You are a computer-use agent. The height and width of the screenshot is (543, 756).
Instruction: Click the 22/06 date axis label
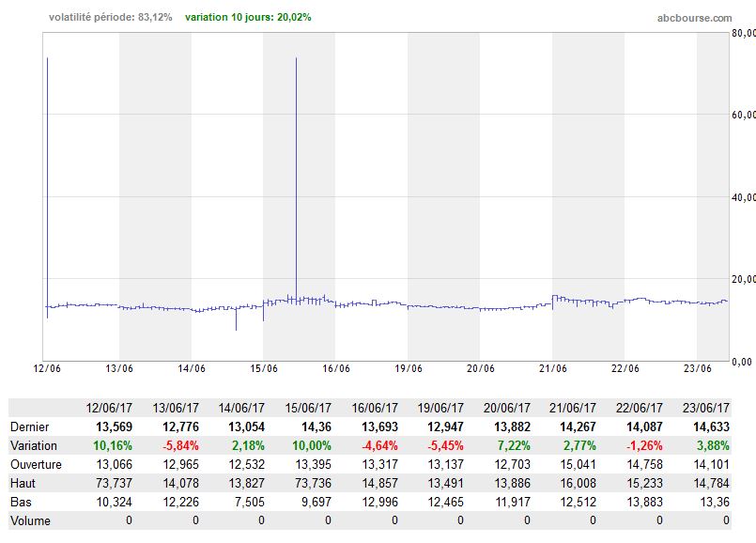tap(625, 368)
